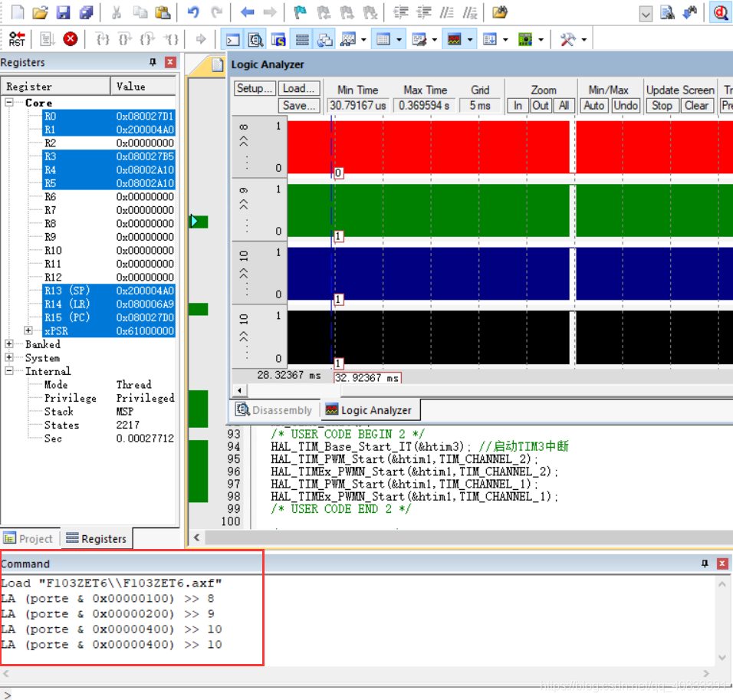Image resolution: width=733 pixels, height=700 pixels.
Task: Save all files with stacked floppy icon
Action: (x=86, y=12)
